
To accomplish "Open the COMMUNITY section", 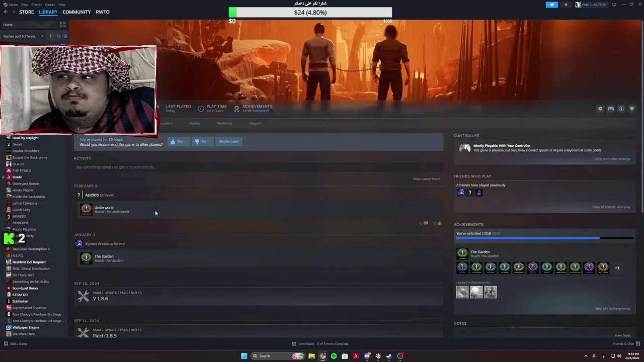I will [x=76, y=12].
